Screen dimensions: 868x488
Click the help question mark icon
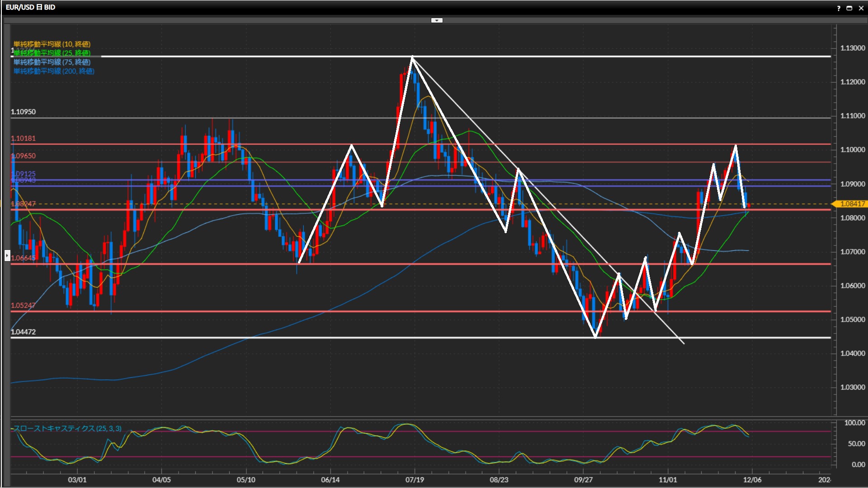click(x=839, y=8)
